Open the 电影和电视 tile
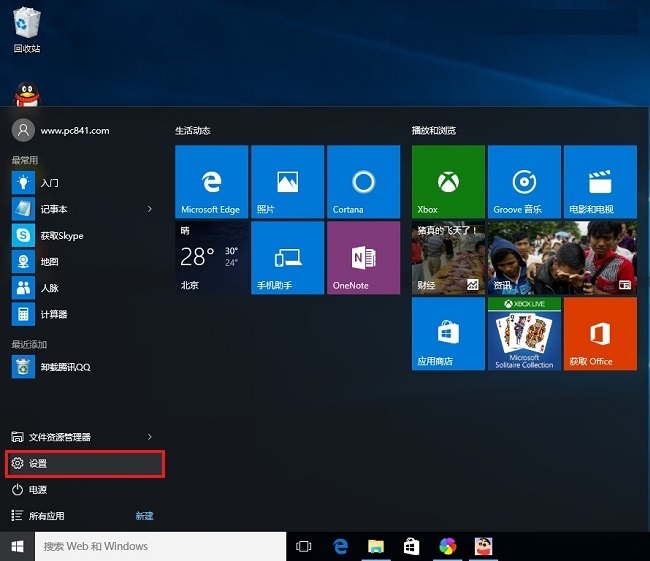 tap(600, 182)
